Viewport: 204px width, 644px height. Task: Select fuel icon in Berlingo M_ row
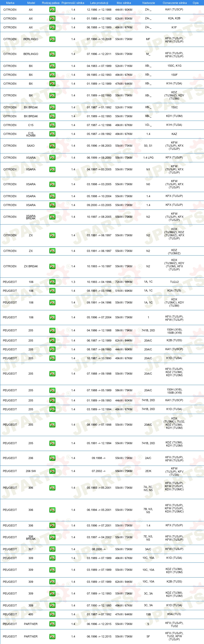[x=52, y=54]
